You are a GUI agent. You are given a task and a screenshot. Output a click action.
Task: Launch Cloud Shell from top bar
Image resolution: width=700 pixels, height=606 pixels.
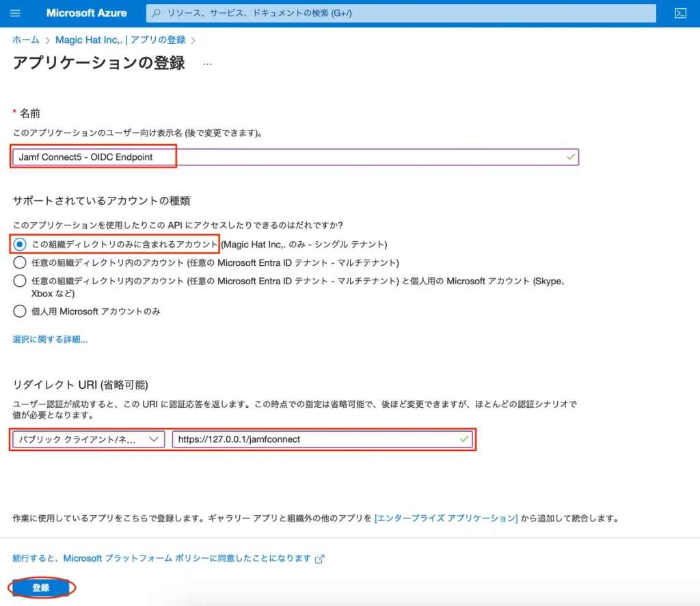tap(679, 13)
